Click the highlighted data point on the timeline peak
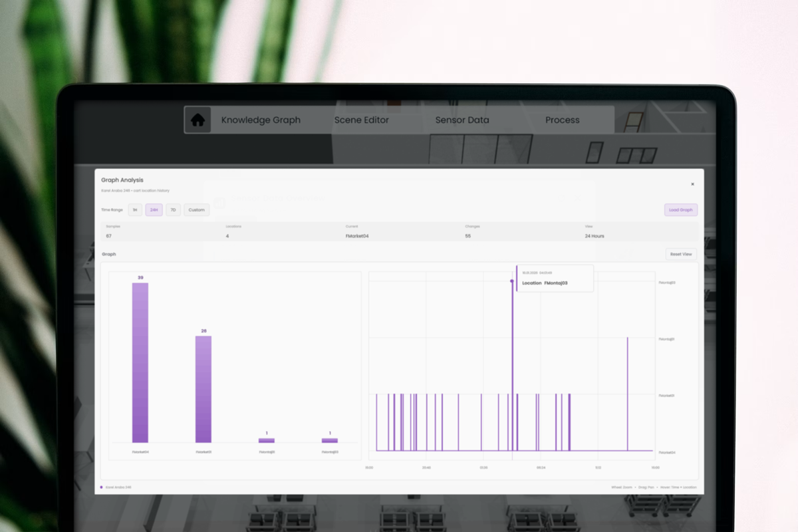 point(512,281)
